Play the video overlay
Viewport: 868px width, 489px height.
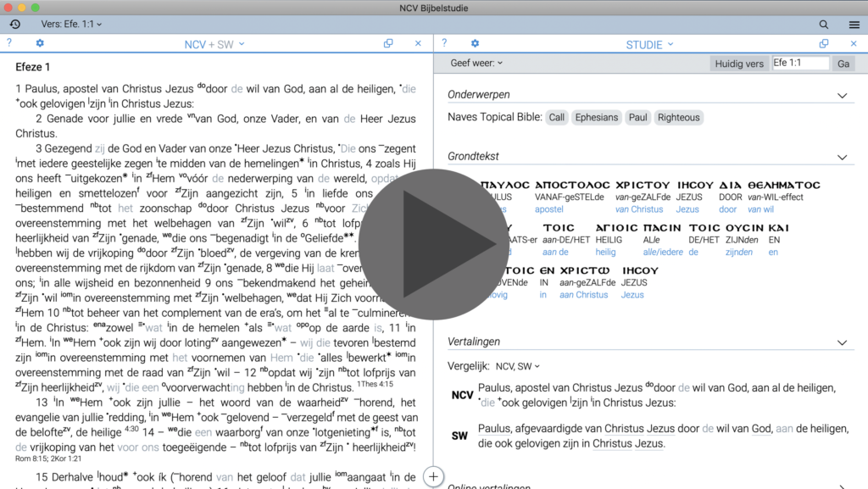(x=433, y=244)
